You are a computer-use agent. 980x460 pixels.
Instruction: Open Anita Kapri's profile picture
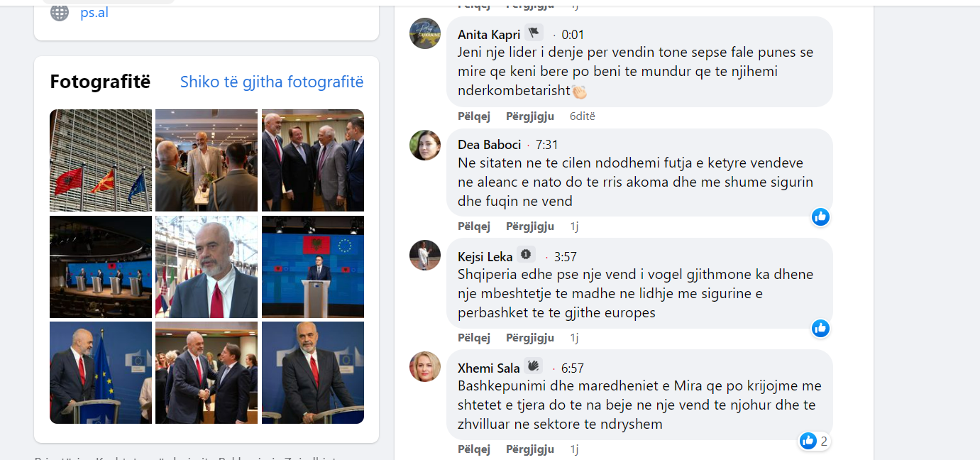[x=425, y=33]
